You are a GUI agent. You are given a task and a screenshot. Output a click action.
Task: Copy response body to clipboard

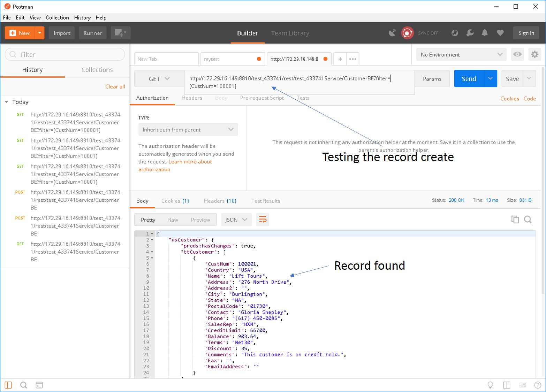click(x=515, y=220)
